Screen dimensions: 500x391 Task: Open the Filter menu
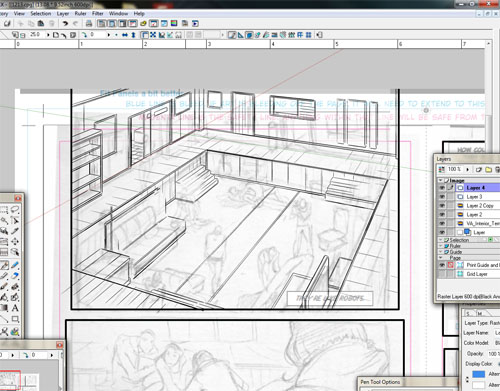click(x=98, y=14)
